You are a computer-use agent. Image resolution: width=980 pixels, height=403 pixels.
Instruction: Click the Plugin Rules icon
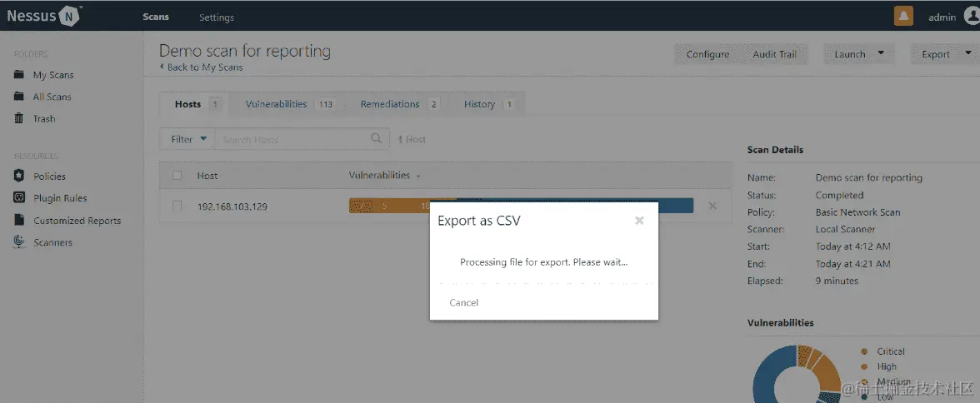(x=19, y=197)
